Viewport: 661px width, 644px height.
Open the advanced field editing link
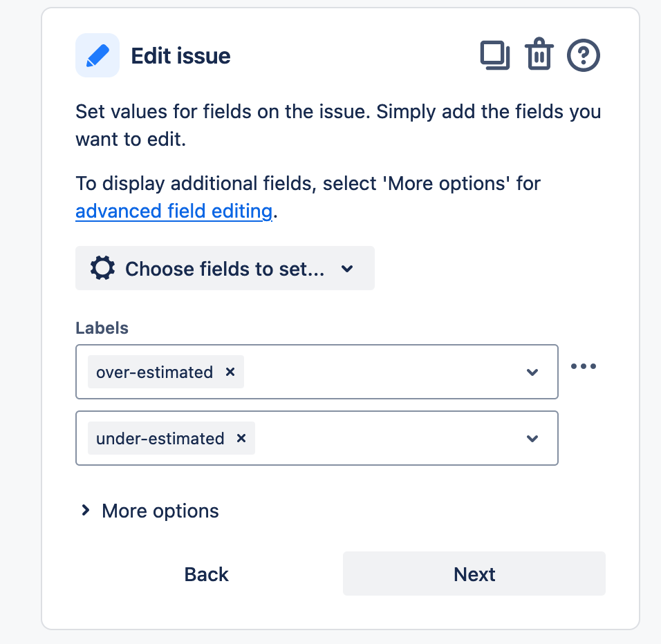pos(174,211)
